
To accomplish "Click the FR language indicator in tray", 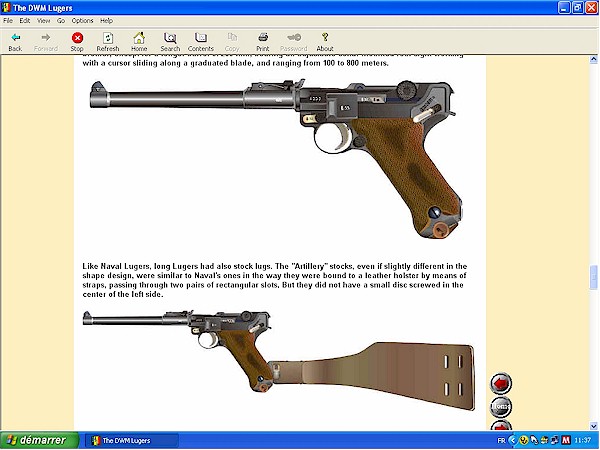I will 501,441.
